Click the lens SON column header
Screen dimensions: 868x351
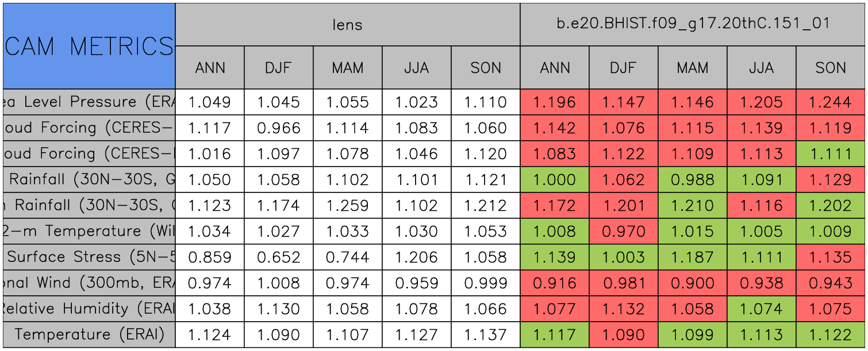click(x=486, y=68)
